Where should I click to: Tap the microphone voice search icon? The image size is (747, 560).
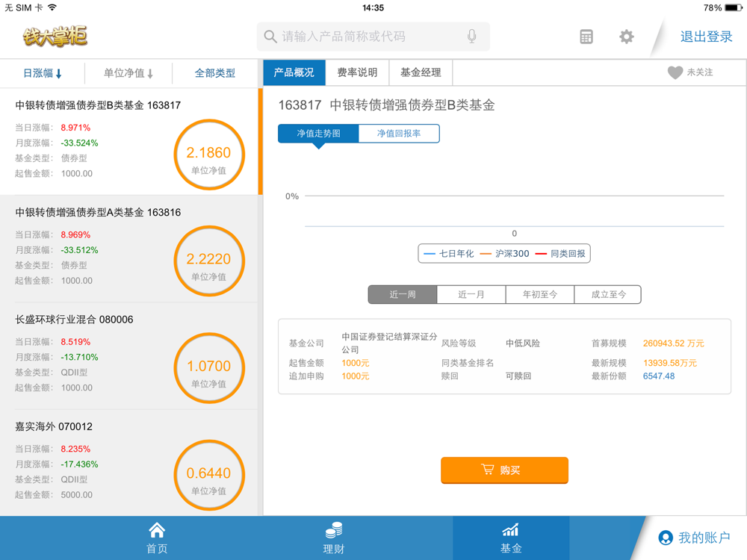(471, 36)
